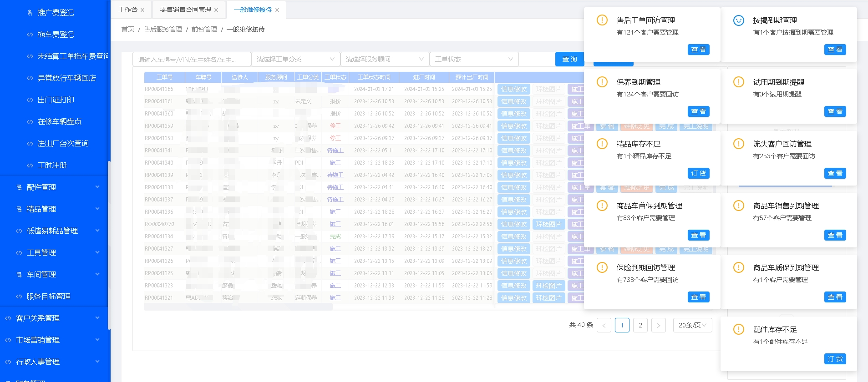Go to page 2 of the table
Screen dimensions: 868x382
tap(640, 325)
